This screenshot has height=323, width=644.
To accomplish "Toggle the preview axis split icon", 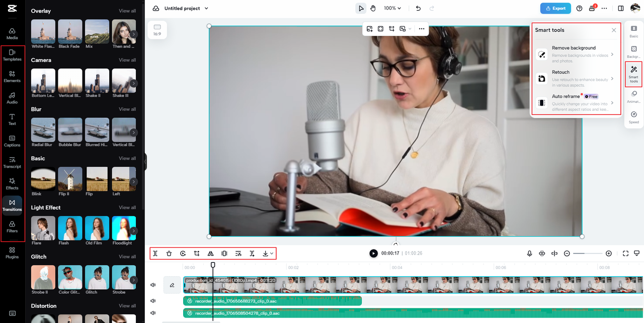I will (x=554, y=253).
